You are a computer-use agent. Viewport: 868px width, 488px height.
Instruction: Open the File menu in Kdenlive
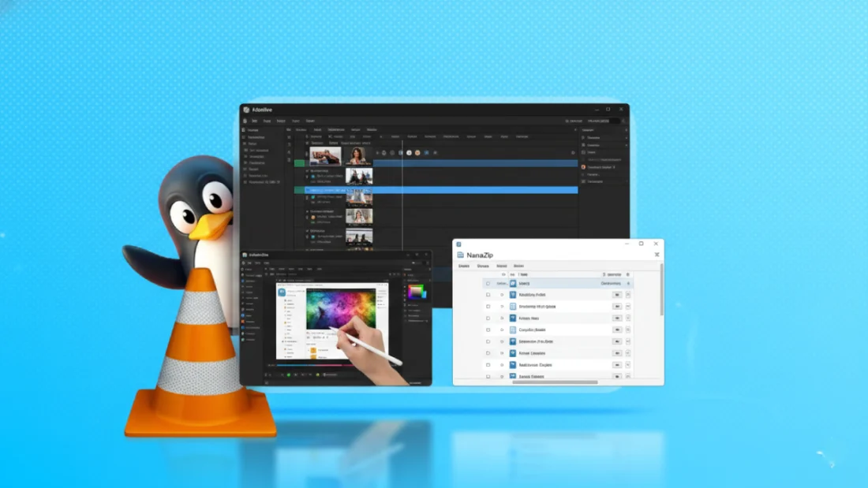(255, 121)
